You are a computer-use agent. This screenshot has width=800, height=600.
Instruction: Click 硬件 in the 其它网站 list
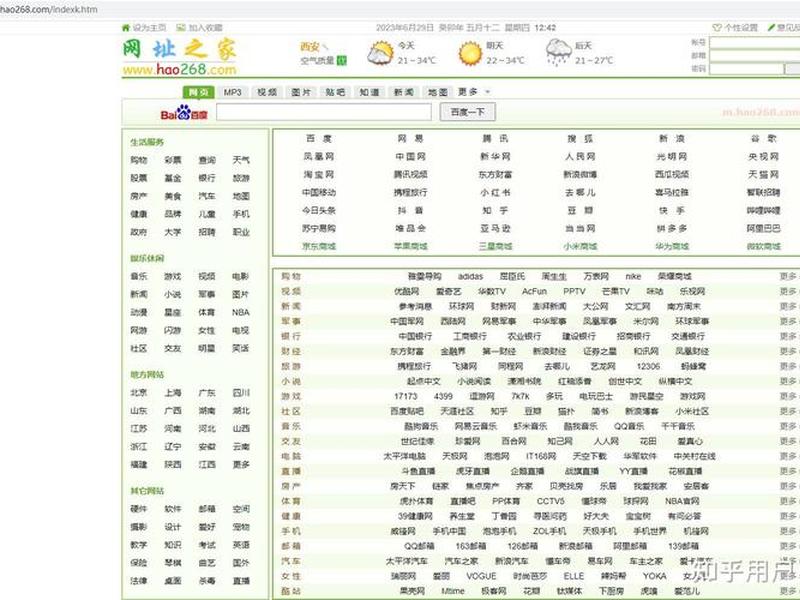[x=139, y=509]
